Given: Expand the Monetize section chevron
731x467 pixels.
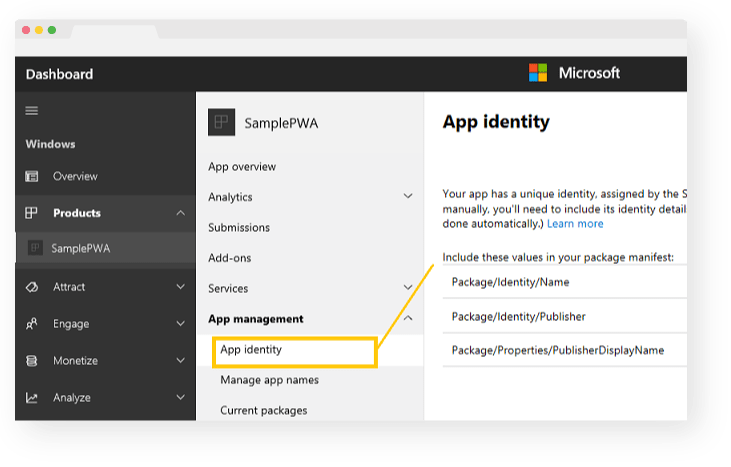Looking at the screenshot, I should click(x=180, y=360).
